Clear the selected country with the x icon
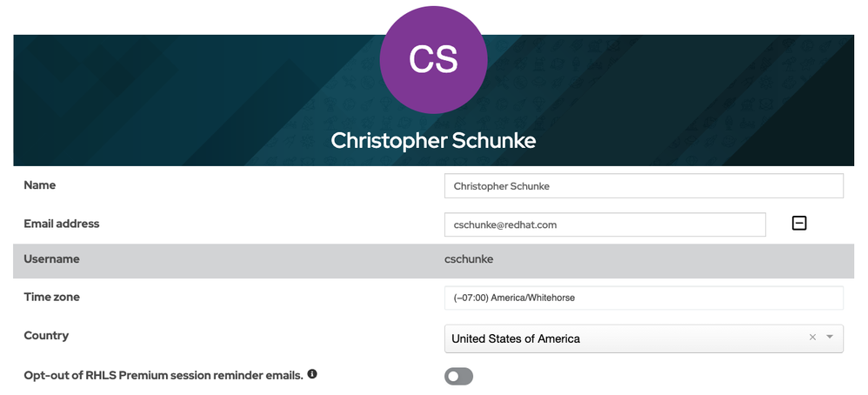The height and width of the screenshot is (395, 868). (x=812, y=338)
